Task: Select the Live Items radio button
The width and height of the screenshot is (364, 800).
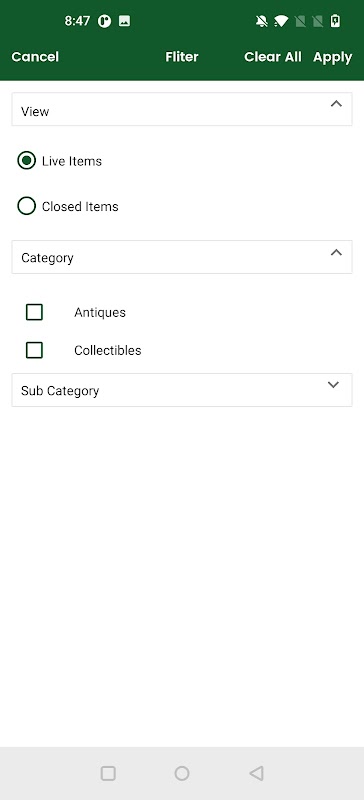Action: [x=27, y=161]
